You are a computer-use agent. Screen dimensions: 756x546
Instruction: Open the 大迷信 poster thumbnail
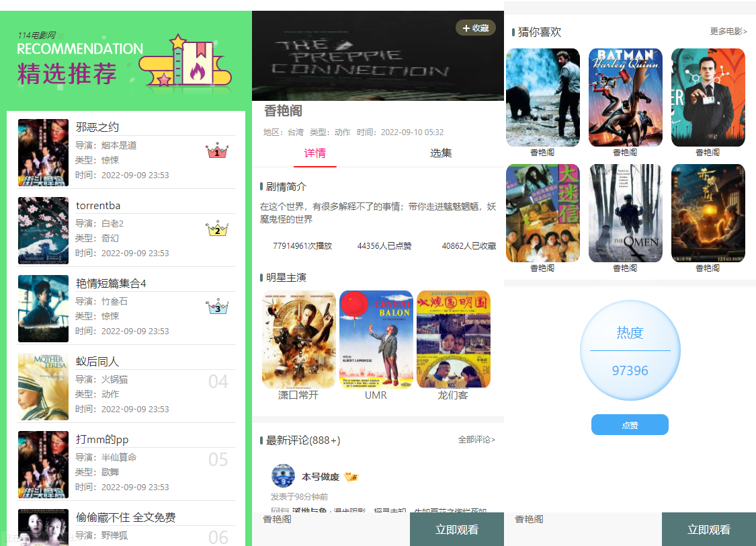pos(543,213)
